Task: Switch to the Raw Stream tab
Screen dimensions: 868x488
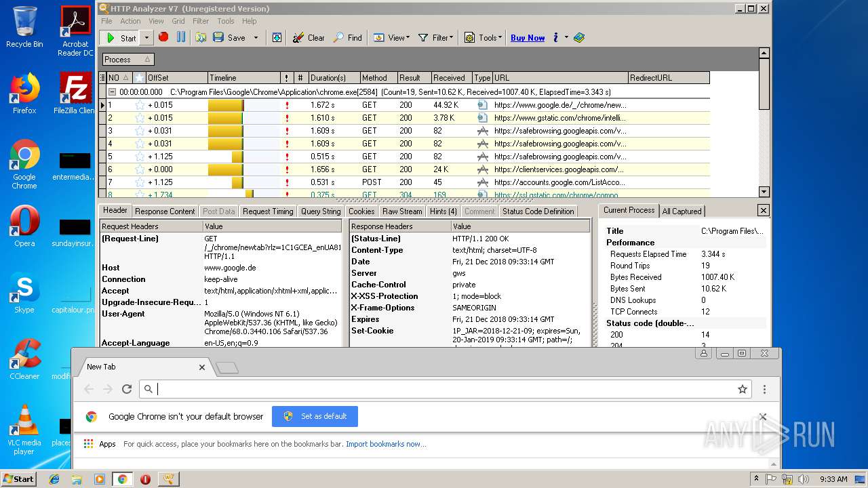Action: pyautogui.click(x=402, y=211)
